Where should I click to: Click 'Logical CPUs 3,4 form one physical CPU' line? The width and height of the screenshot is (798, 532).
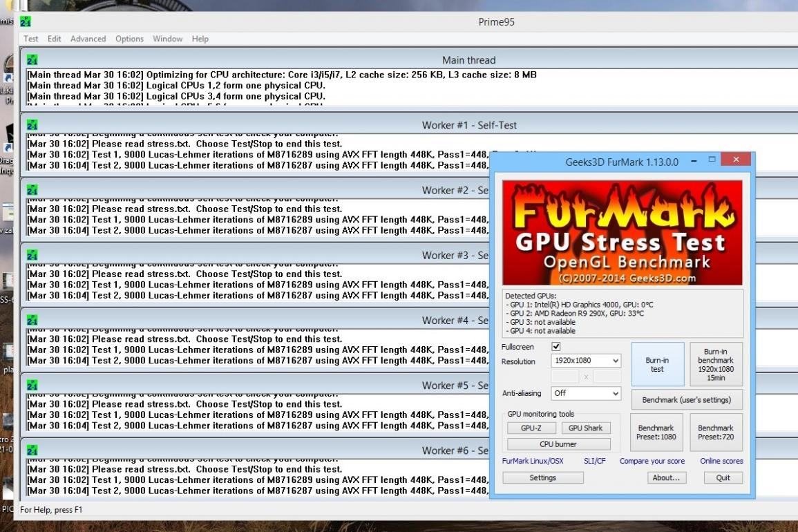point(176,96)
